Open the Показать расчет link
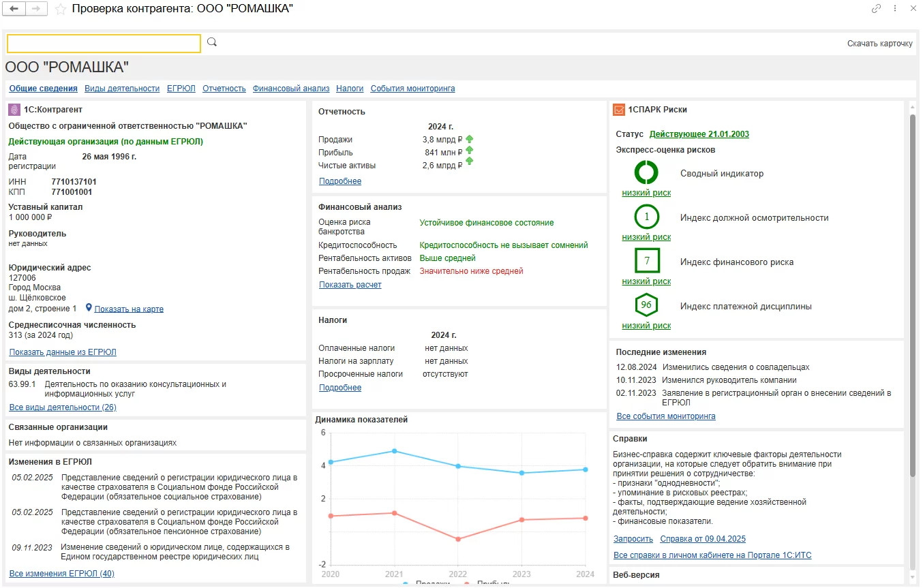The height and width of the screenshot is (588, 923). pyautogui.click(x=350, y=285)
